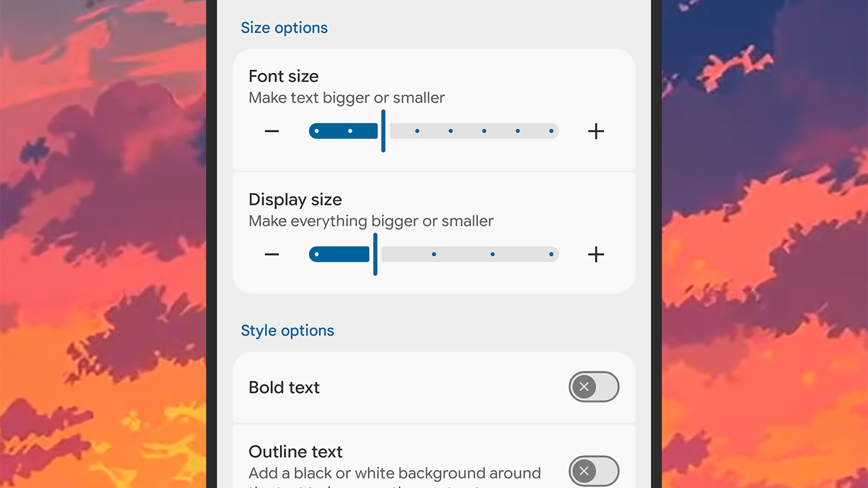Select the largest tick on Font size slider
The height and width of the screenshot is (488, 868).
coord(551,131)
